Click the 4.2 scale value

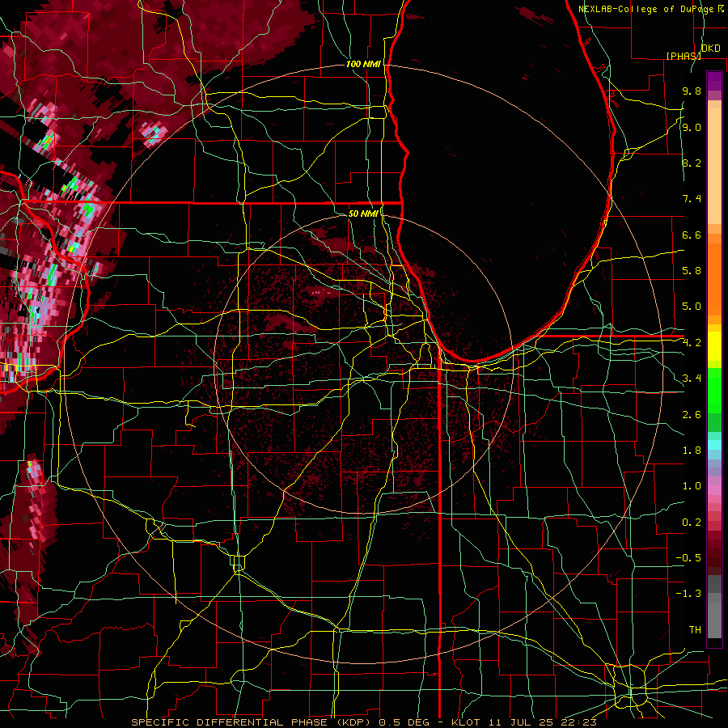692,343
